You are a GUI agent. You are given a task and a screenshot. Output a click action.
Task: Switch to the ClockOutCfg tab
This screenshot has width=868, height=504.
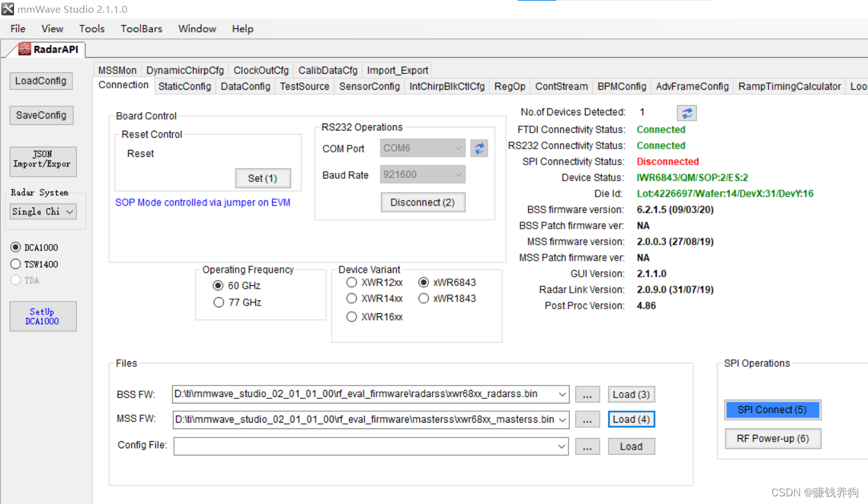click(x=261, y=70)
